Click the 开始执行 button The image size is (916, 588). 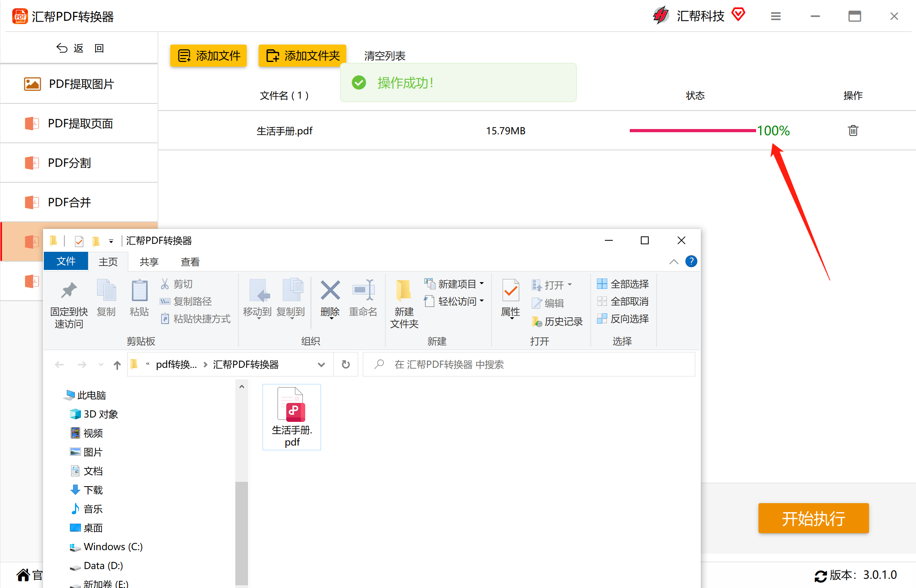coord(813,518)
